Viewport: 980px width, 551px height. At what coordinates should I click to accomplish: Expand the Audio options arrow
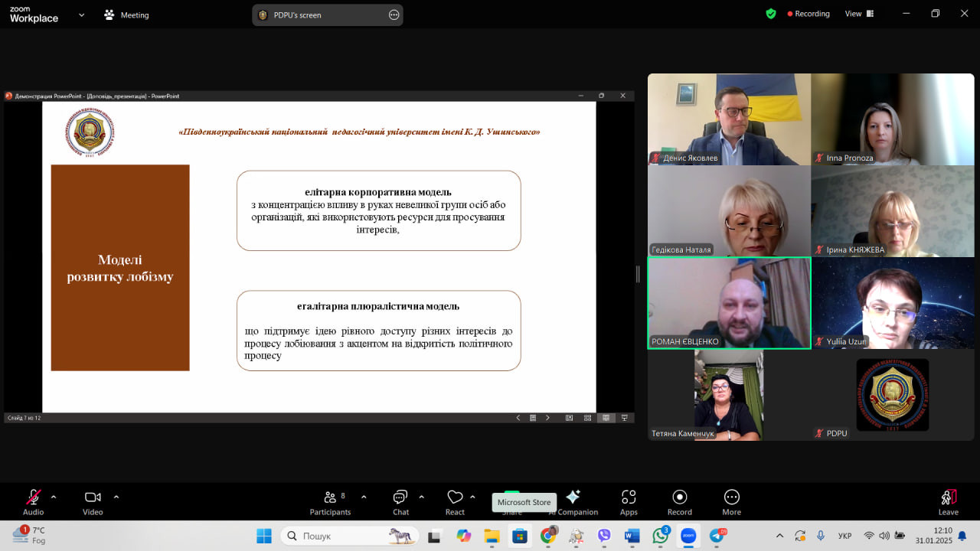coord(54,497)
